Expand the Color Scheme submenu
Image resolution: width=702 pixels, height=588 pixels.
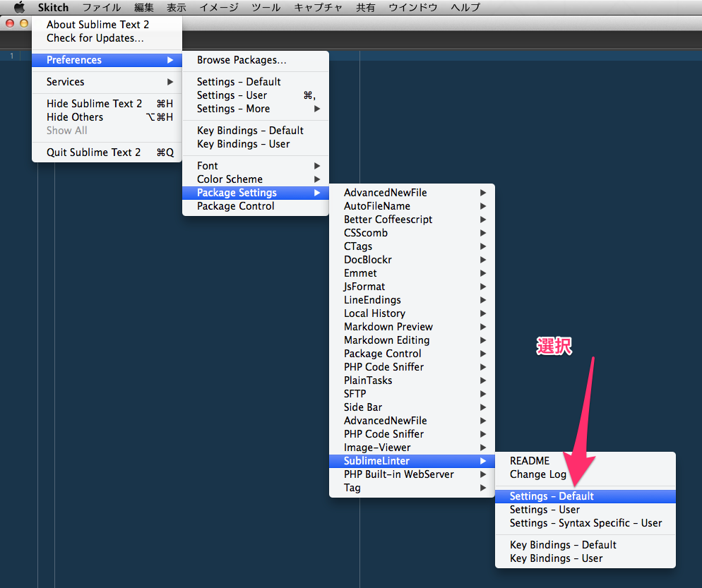pos(256,179)
